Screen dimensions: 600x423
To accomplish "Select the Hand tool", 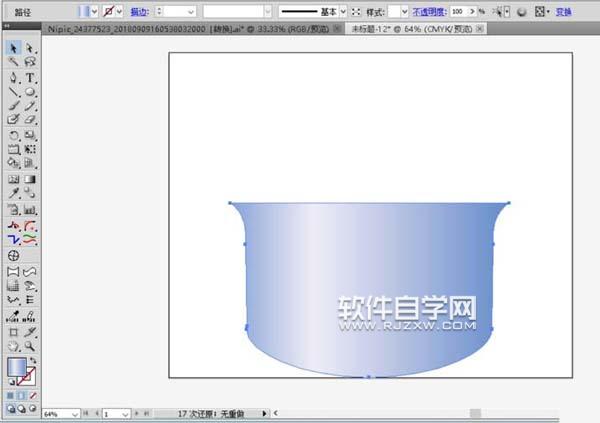I will [x=13, y=346].
